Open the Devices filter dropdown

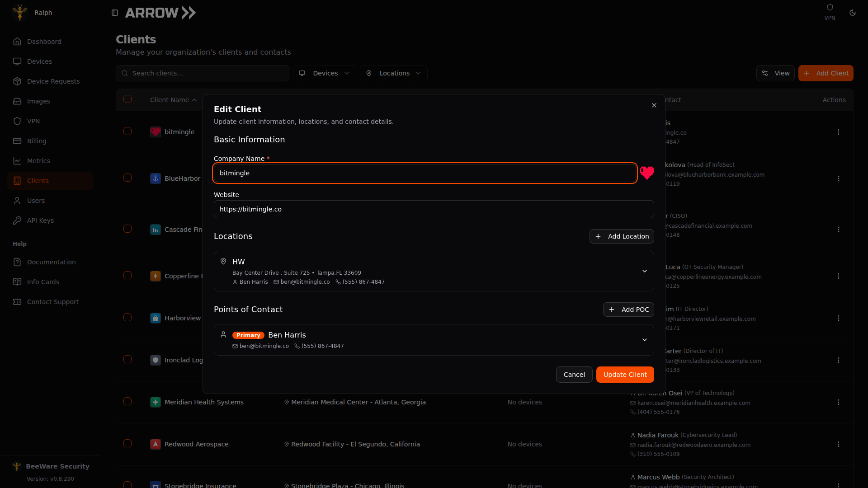click(x=324, y=73)
